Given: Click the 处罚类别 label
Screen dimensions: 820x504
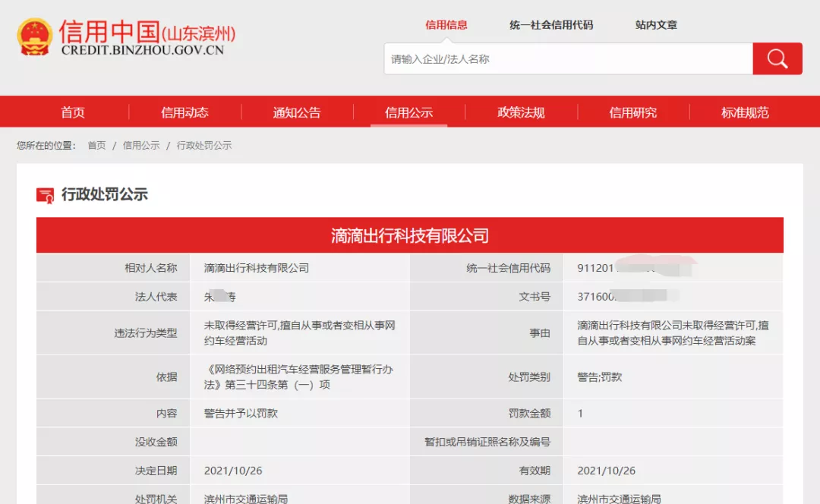Looking at the screenshot, I should 529,377.
